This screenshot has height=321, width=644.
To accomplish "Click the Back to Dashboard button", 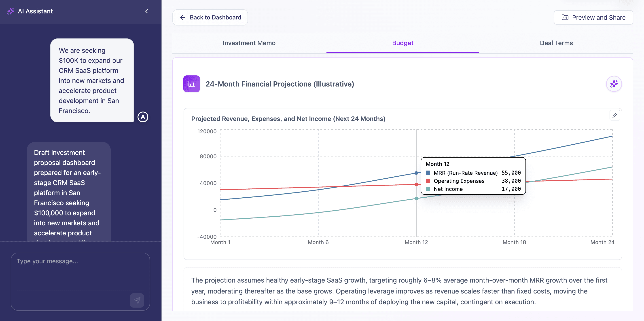I will (x=210, y=17).
